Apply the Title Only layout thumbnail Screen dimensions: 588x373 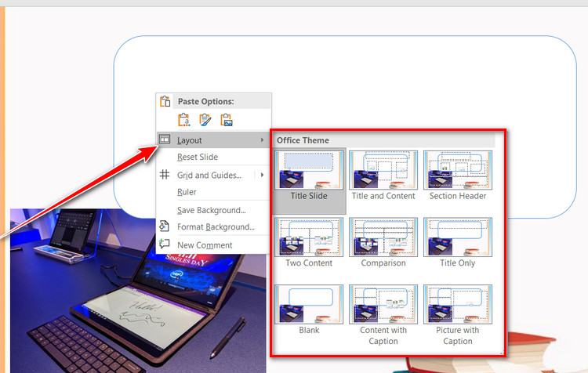coord(458,237)
